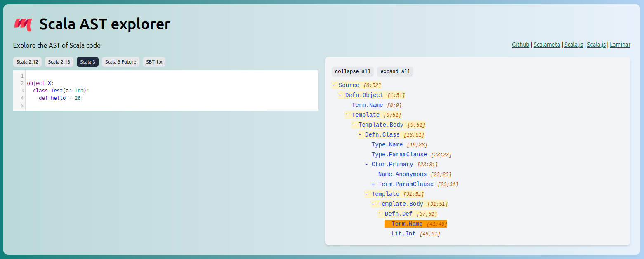Select the Scala 2.12 dialect
Image resolution: width=644 pixels, height=259 pixels.
pos(27,62)
